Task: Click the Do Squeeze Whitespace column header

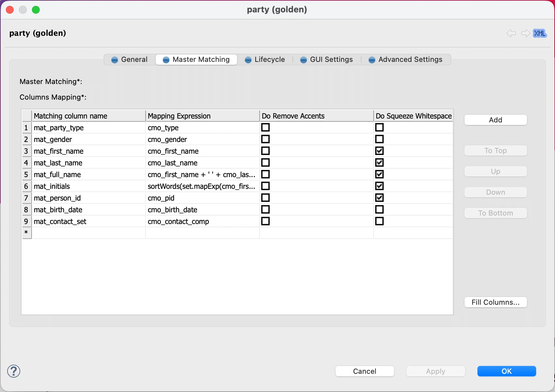Action: coord(414,116)
